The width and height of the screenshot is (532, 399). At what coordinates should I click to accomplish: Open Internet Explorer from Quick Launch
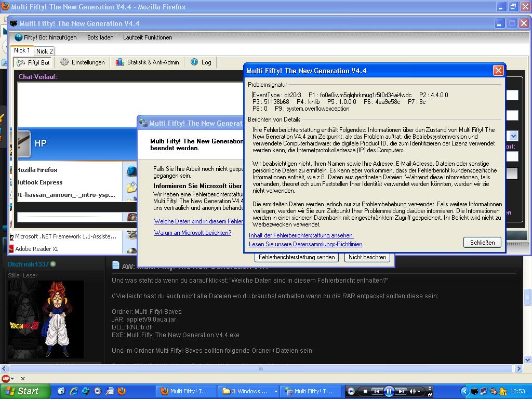point(73,391)
